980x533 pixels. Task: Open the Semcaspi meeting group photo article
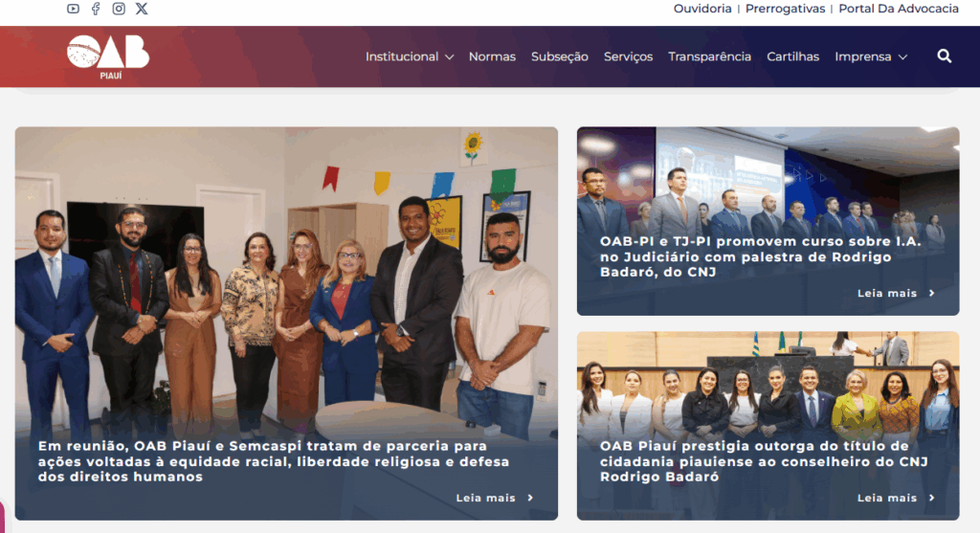[x=286, y=323]
